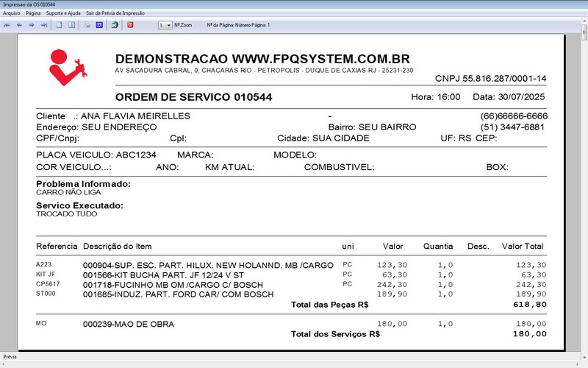Click the Hora: 16:00 text
The height and width of the screenshot is (368, 588).
tap(435, 97)
